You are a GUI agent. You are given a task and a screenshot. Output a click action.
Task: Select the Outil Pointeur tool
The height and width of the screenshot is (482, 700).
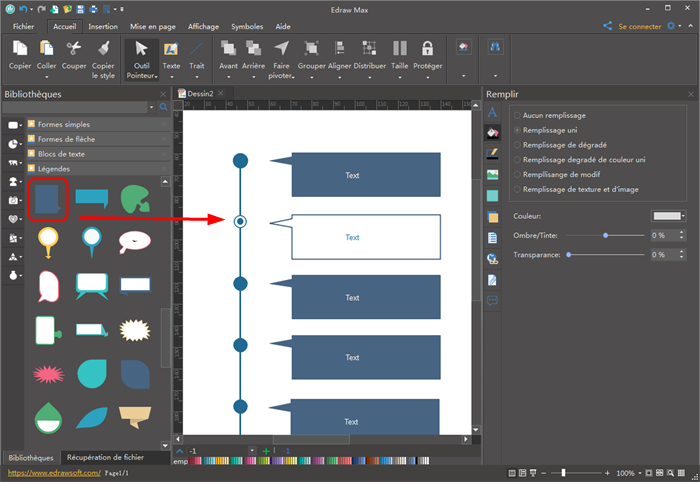[141, 48]
